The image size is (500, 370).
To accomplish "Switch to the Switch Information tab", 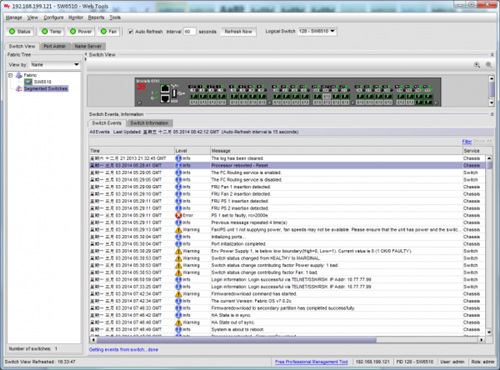I will pyautogui.click(x=149, y=123).
